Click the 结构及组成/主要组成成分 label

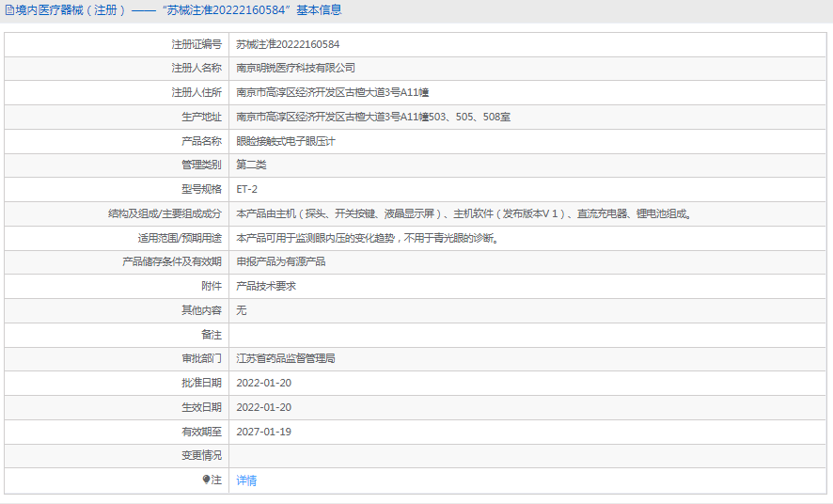pyautogui.click(x=165, y=213)
